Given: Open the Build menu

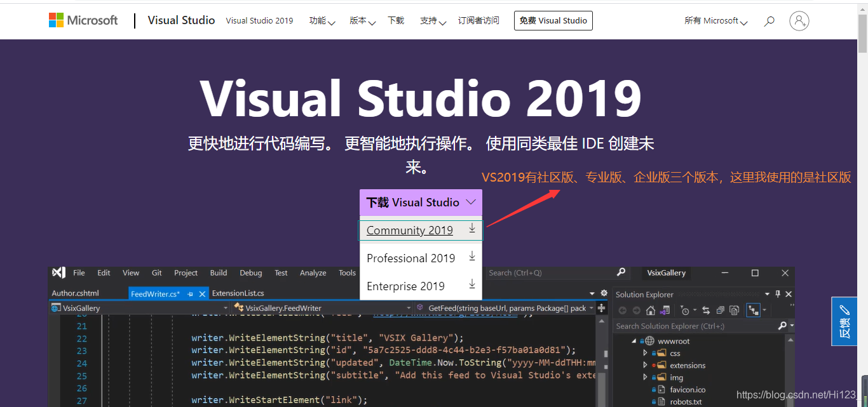Looking at the screenshot, I should pyautogui.click(x=219, y=272).
